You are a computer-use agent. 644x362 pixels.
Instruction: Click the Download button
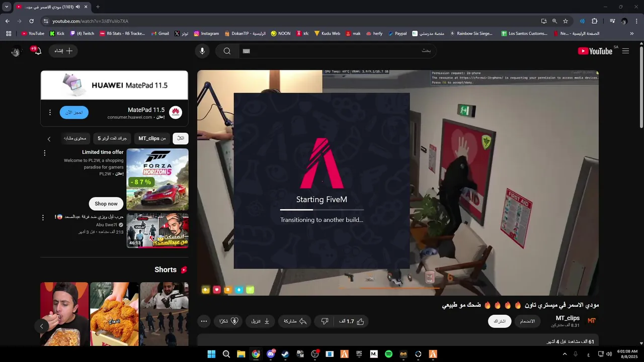260,321
